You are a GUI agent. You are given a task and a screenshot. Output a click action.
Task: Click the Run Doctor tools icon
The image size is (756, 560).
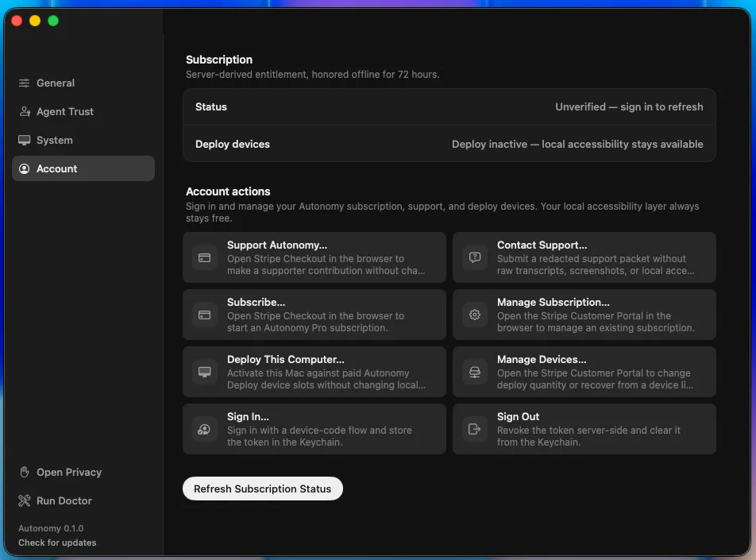point(24,500)
